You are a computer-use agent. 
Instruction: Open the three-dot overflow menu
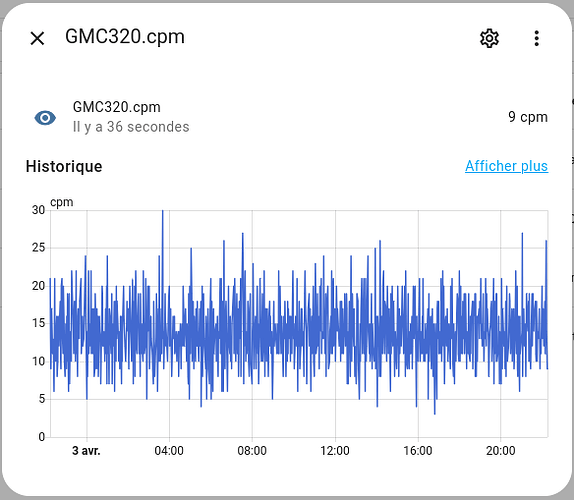(536, 38)
